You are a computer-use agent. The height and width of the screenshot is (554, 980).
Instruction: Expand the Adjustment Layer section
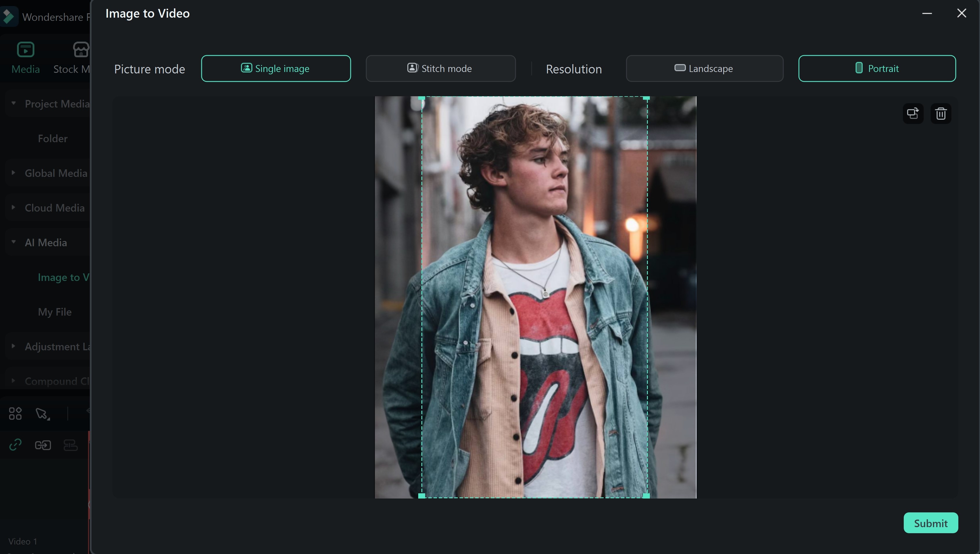[x=13, y=346]
